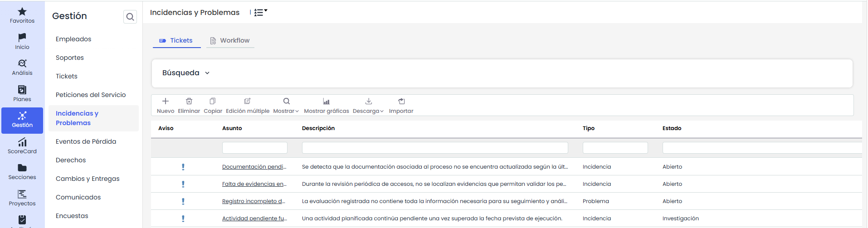Click Mostrar gráficas chart icon
The width and height of the screenshot is (868, 228).
pos(326,101)
